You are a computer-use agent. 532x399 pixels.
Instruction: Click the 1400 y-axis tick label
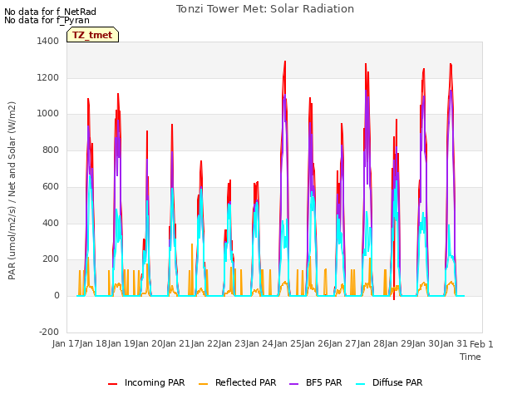click(x=48, y=41)
